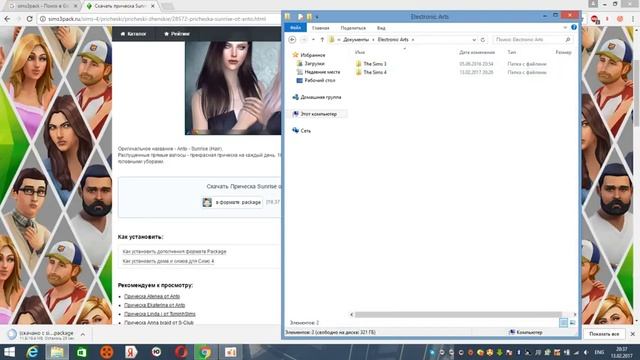
Task: Select Этот компьютер in the navigation pane
Action: [318, 114]
